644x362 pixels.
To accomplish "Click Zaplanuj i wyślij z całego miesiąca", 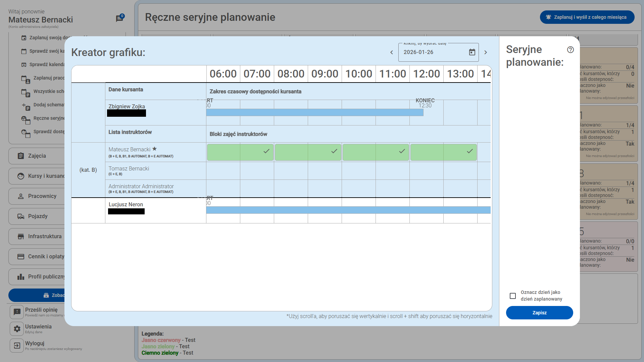I will 587,17.
